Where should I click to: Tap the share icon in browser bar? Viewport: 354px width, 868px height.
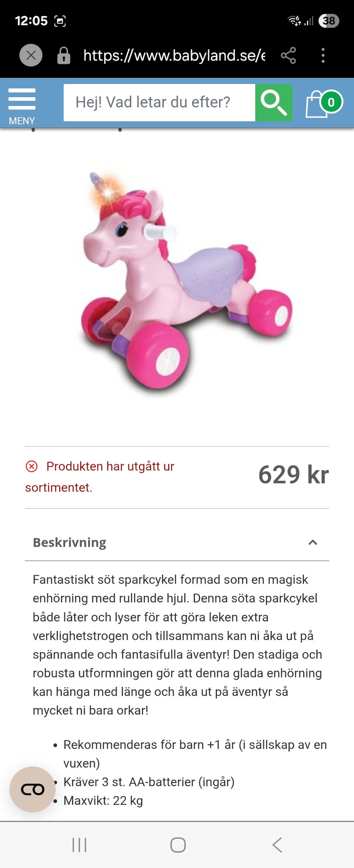coord(288,55)
